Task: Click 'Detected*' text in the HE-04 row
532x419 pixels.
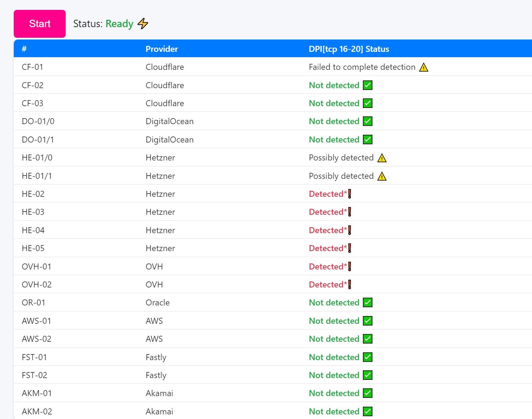Action: pos(328,230)
